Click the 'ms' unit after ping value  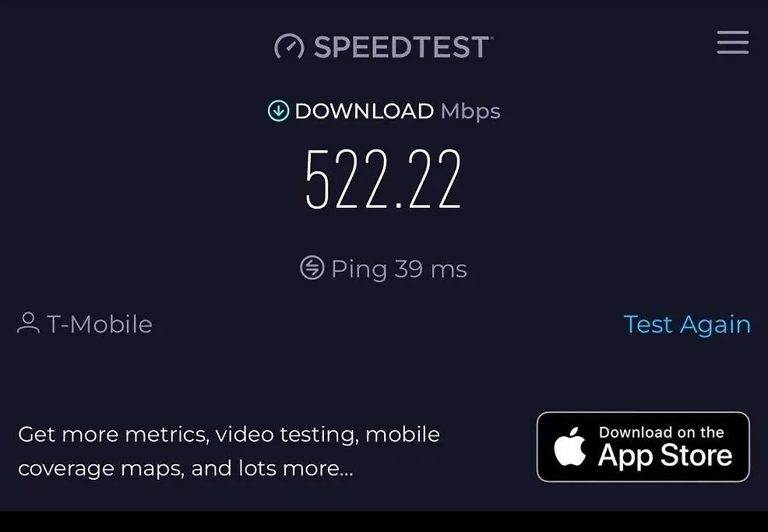tap(449, 270)
